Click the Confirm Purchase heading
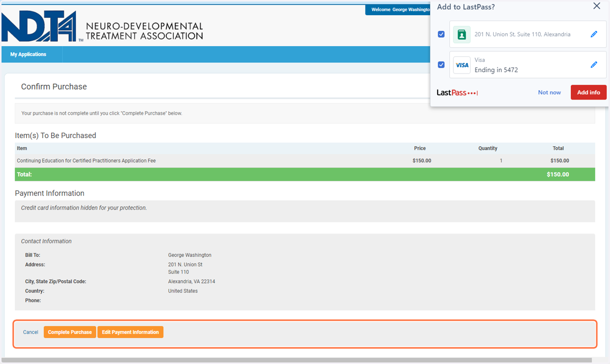The height and width of the screenshot is (364, 610). pyautogui.click(x=54, y=87)
